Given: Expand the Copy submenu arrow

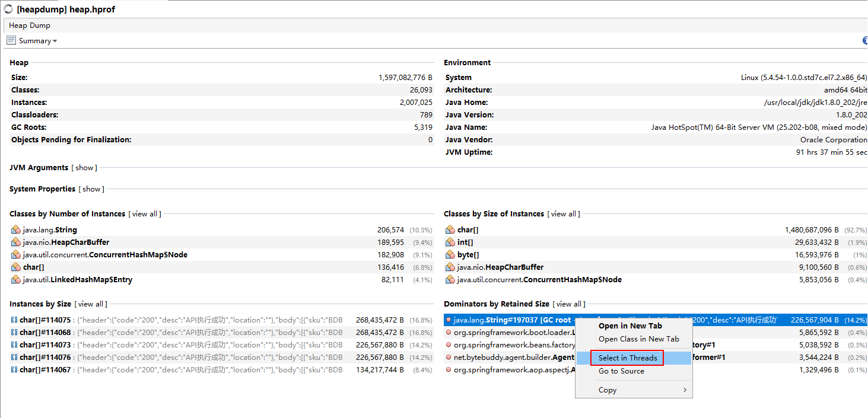Looking at the screenshot, I should (x=685, y=390).
